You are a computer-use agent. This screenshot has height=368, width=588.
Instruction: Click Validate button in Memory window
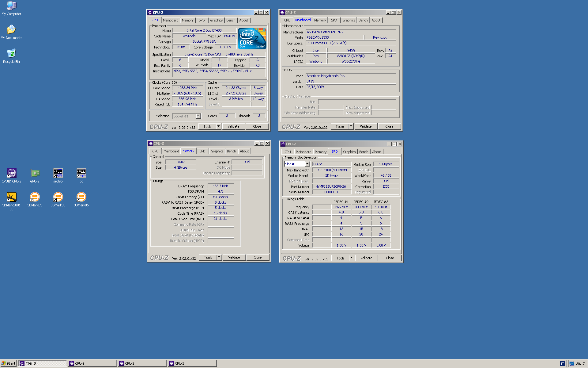[234, 257]
